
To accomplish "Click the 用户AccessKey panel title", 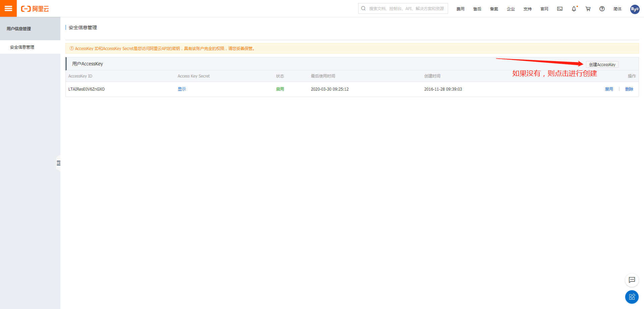I will [x=87, y=64].
